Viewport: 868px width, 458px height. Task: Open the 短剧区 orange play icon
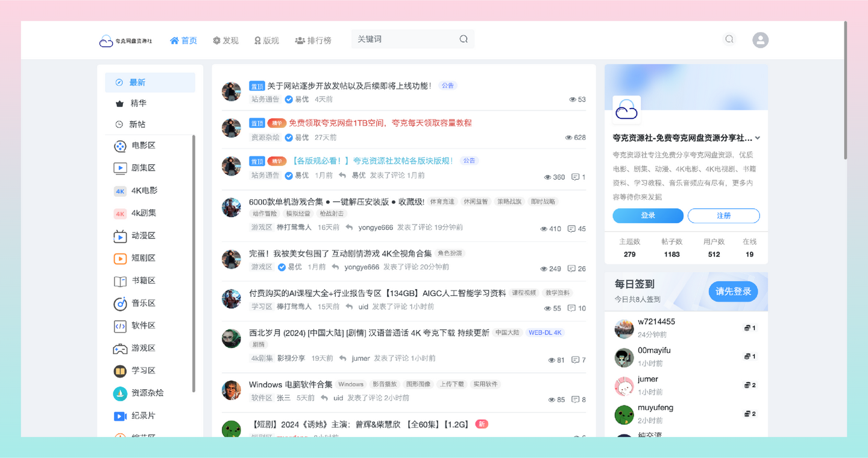click(x=120, y=258)
